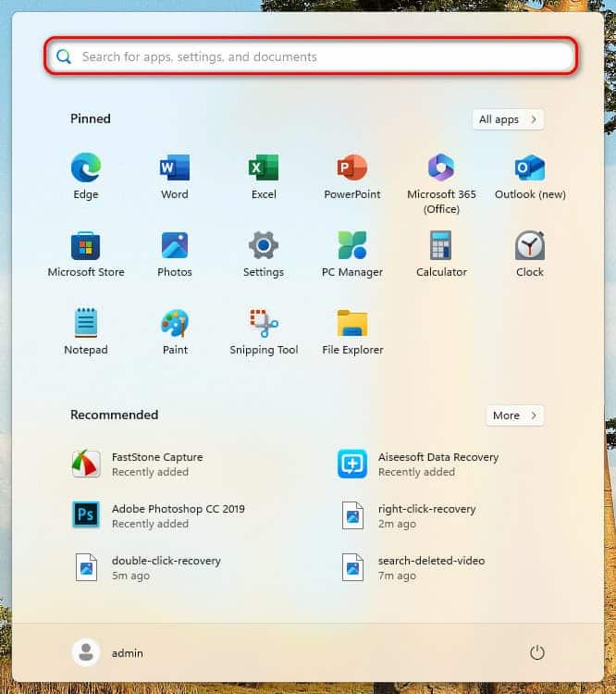
Task: Click the search magnifier icon
Action: click(64, 56)
